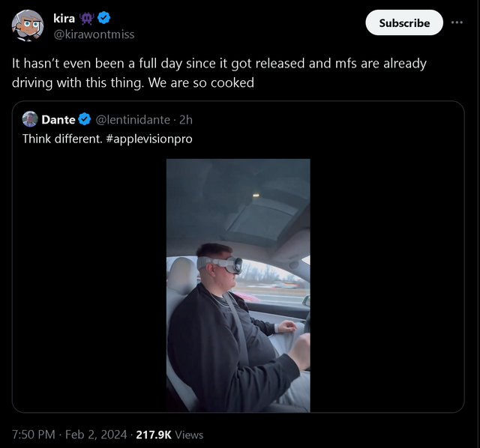Open kira's profile avatar
This screenshot has width=480, height=448.
[x=27, y=25]
